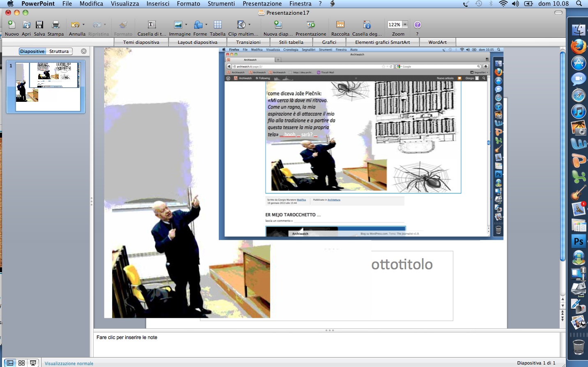Click the Stampa print icon

(x=55, y=25)
